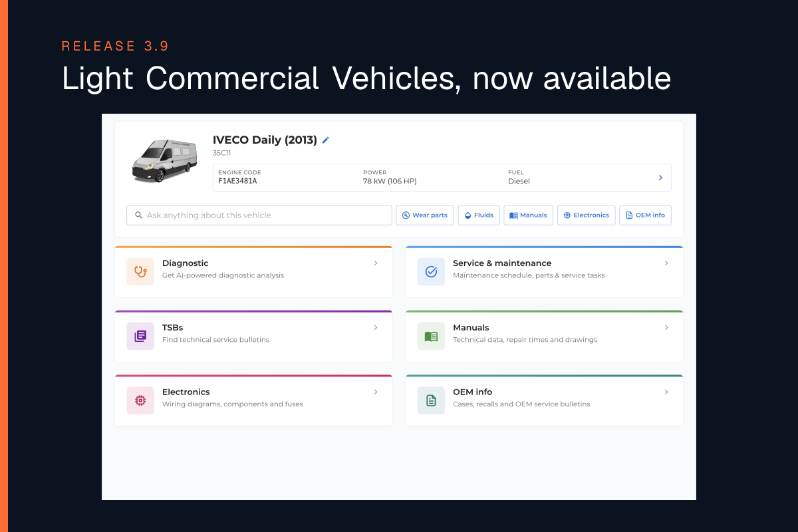
Task: Focus the 'Ask anything about this vehicle' field
Action: pyautogui.click(x=259, y=215)
